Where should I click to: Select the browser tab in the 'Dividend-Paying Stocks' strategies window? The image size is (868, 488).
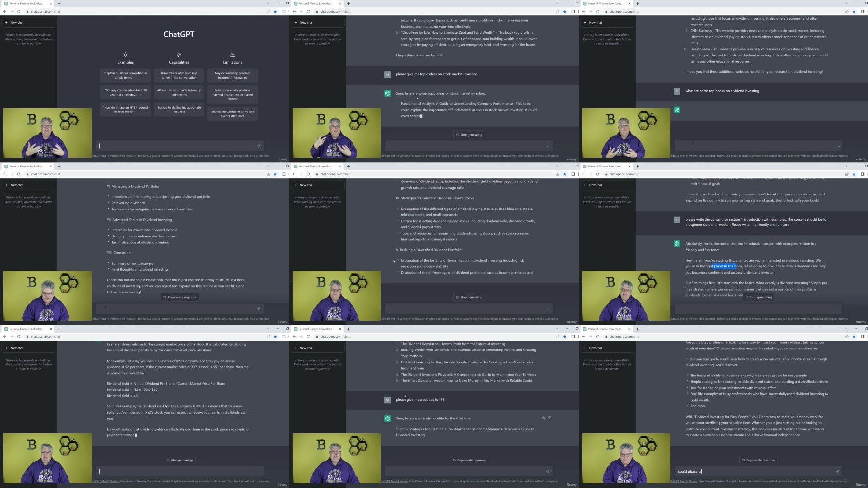(x=317, y=166)
